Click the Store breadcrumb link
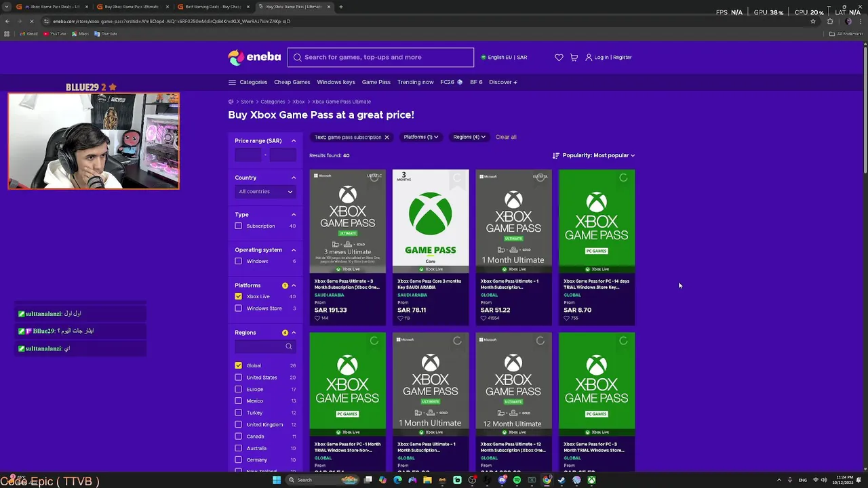868x488 pixels. (x=247, y=102)
